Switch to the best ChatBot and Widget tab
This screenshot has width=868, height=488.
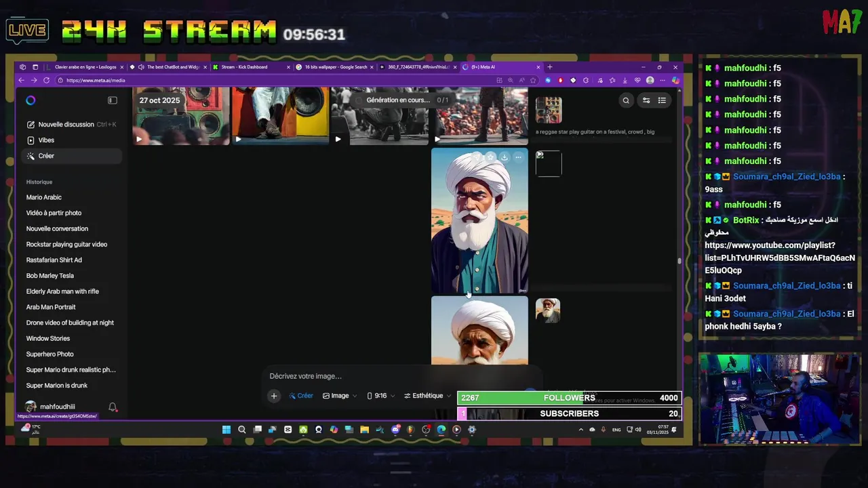point(169,67)
